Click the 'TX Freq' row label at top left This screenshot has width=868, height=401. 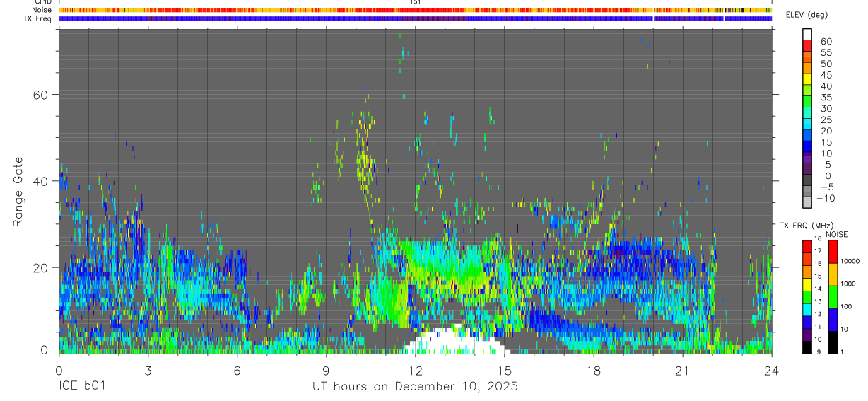pos(39,18)
